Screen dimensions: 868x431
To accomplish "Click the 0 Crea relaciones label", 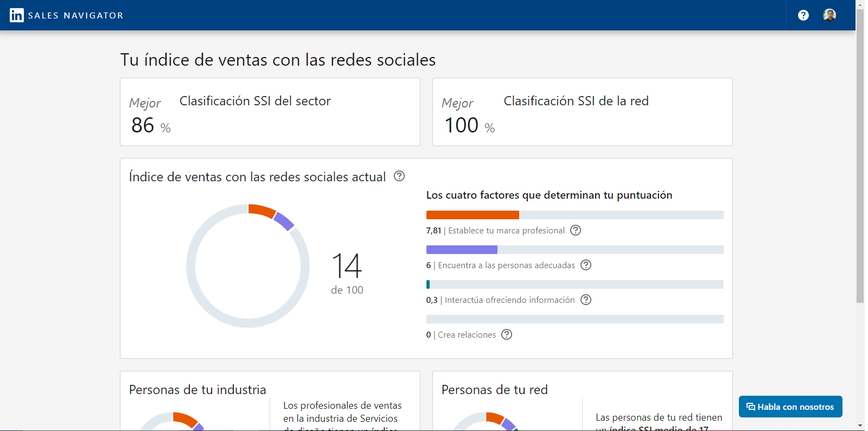I will tap(461, 335).
